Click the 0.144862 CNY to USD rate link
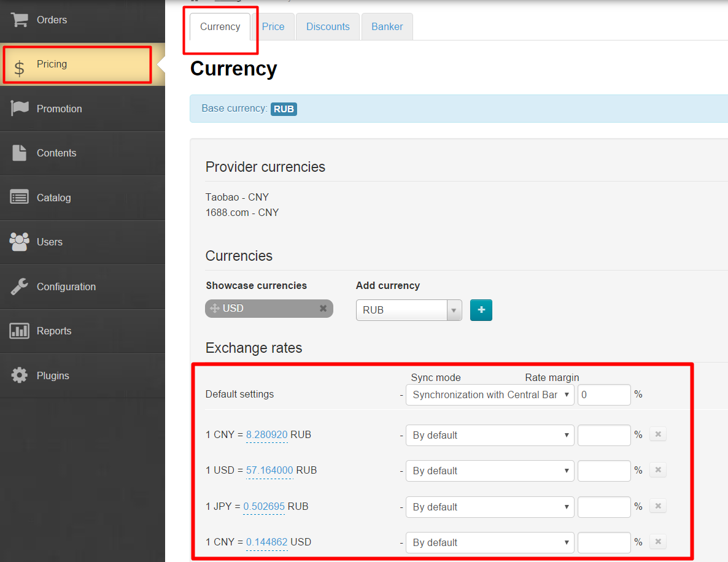This screenshot has width=728, height=562. click(267, 542)
